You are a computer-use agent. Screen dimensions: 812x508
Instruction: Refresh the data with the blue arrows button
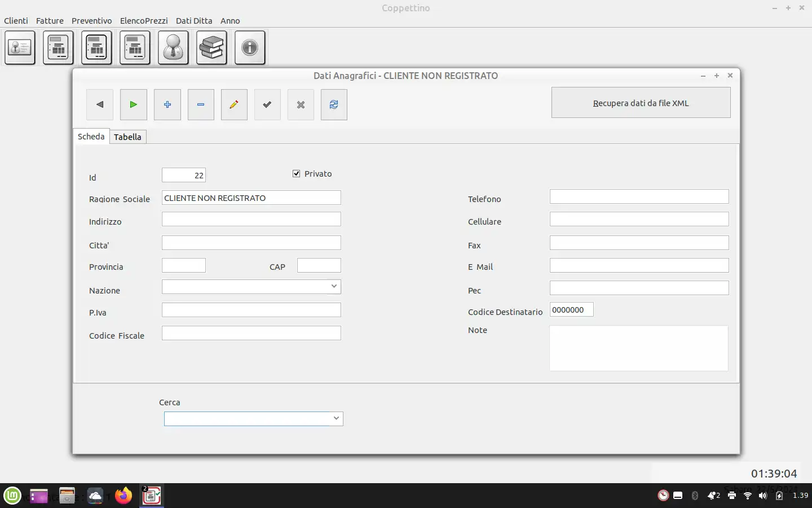334,104
